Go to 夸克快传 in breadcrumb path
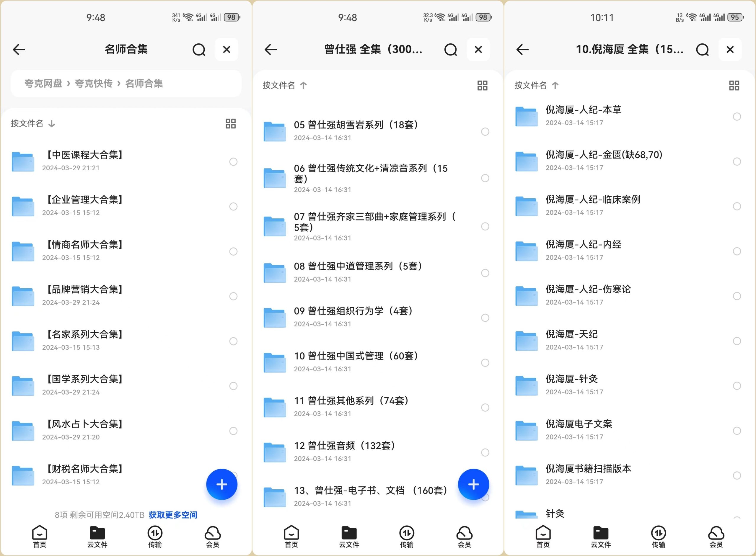Screen dimensions: 756x556 94,83
